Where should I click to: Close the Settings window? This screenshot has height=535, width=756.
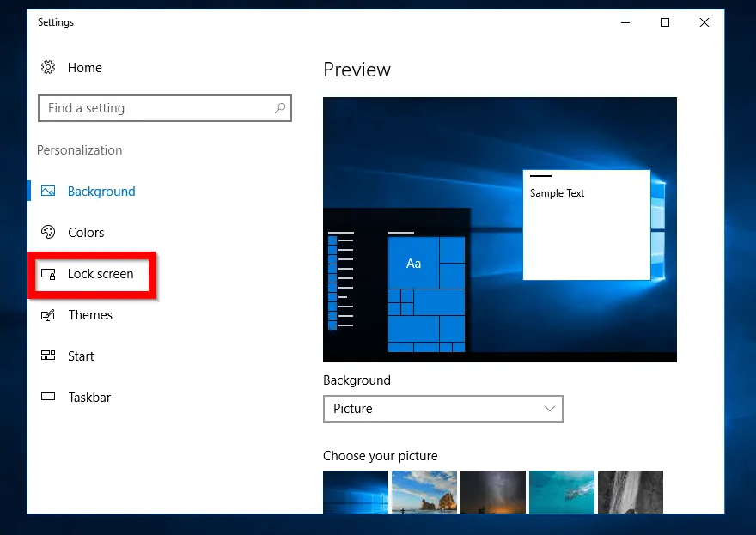704,23
